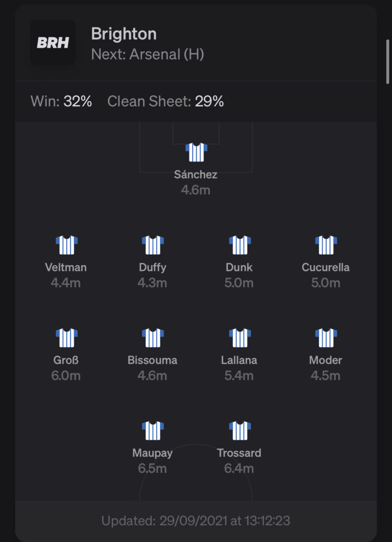Tap the Updated timestamp footer
Image resolution: width=392 pixels, height=542 pixels.
[x=196, y=521]
